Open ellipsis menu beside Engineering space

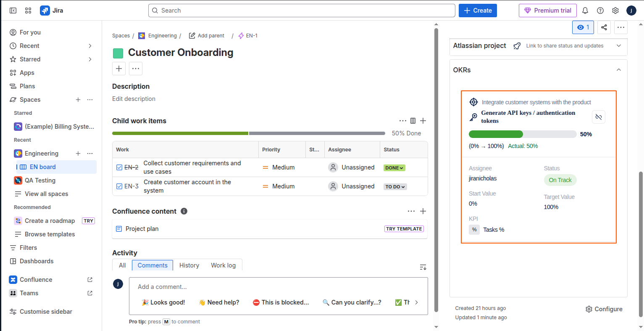90,154
